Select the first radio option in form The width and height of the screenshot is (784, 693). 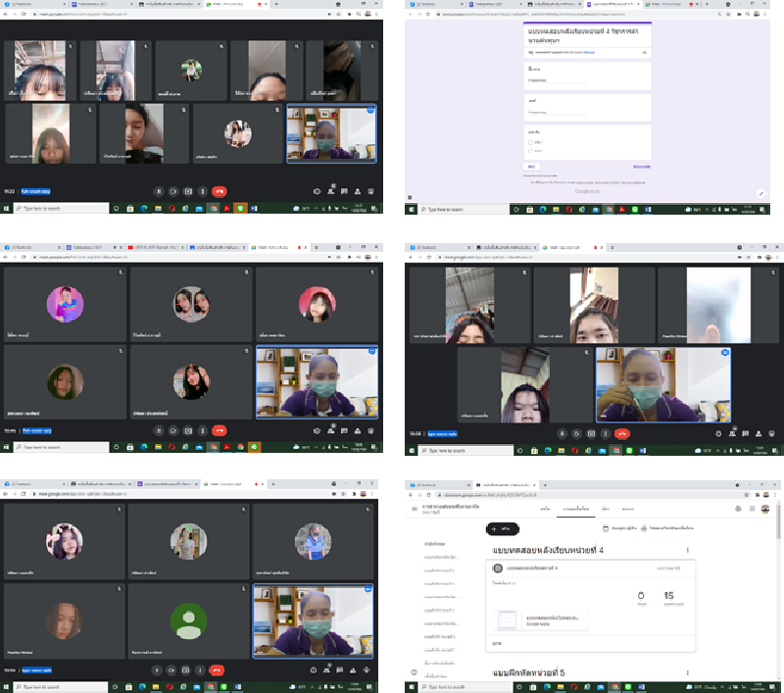(530, 142)
